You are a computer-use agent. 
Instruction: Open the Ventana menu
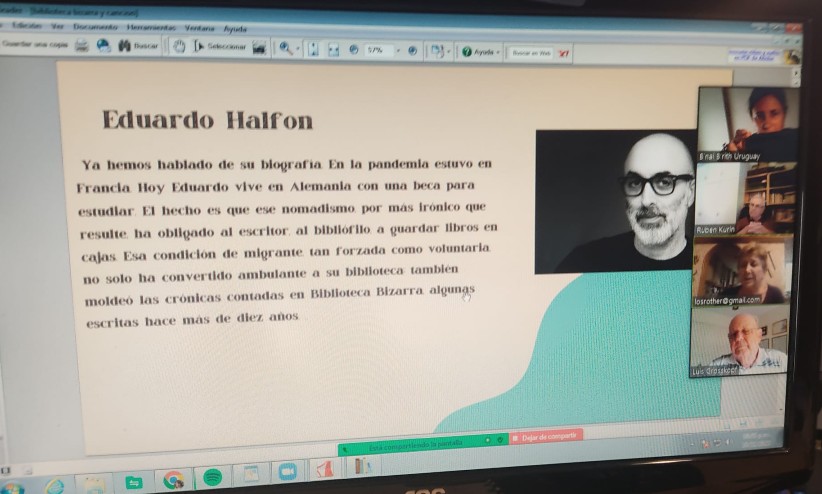[199, 28]
